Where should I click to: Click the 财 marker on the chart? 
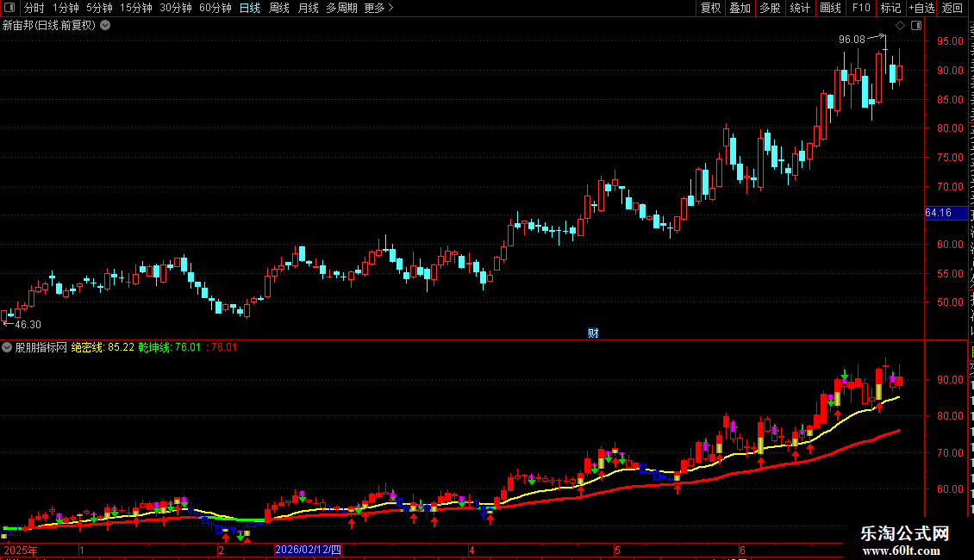click(593, 333)
